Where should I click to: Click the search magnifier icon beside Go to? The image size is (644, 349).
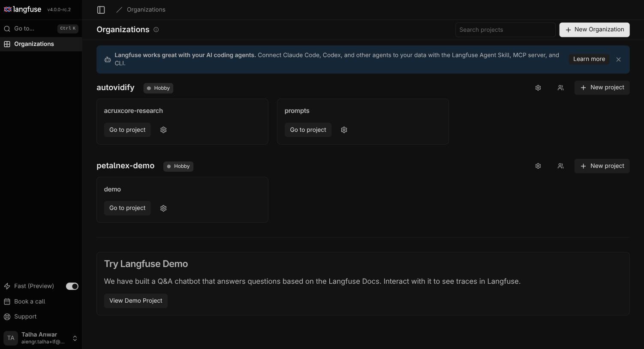coord(7,29)
